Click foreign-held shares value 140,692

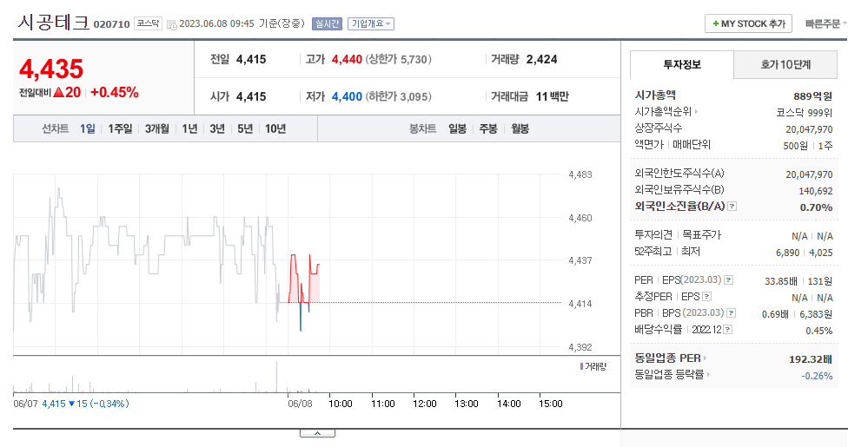click(x=815, y=191)
